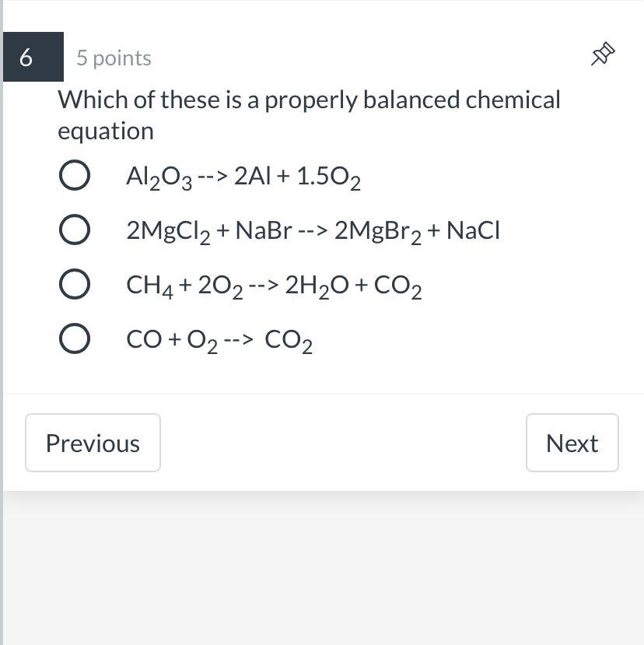Advance with the Next button

(x=572, y=443)
